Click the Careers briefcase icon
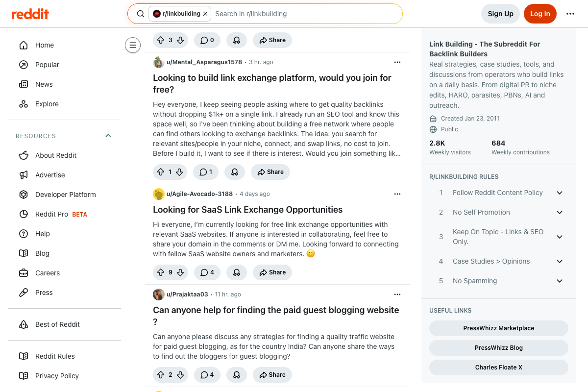 tap(24, 273)
